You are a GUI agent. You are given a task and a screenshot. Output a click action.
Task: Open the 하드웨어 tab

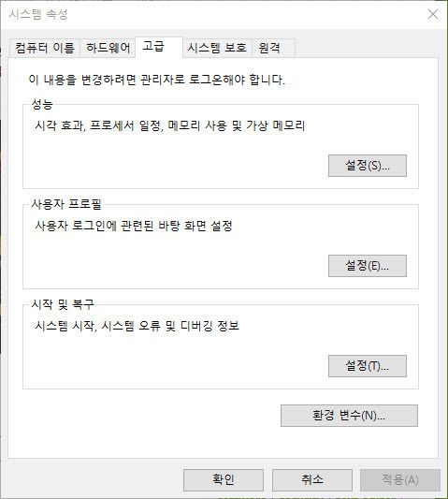point(108,48)
